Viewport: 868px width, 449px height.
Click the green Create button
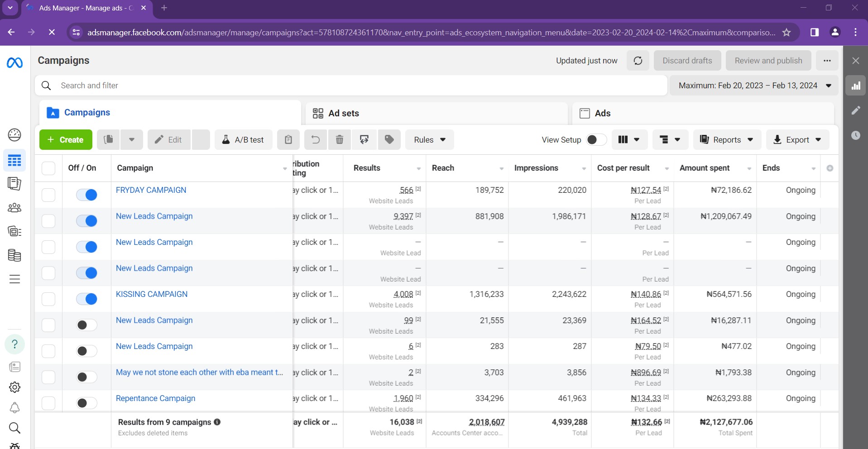click(x=66, y=140)
